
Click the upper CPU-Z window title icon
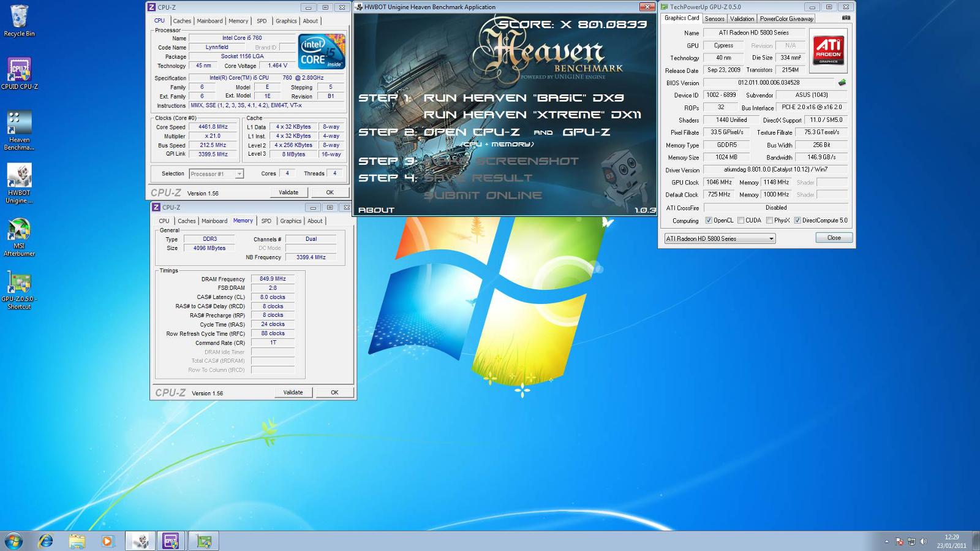point(152,7)
